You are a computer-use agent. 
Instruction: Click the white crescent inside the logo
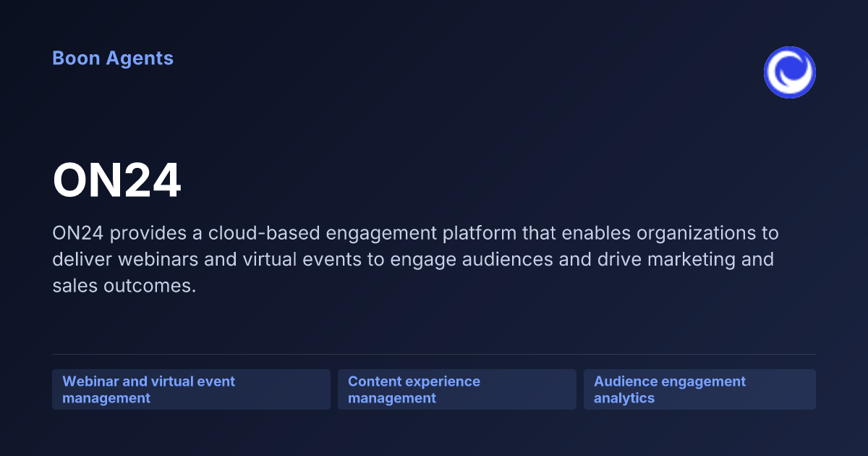tap(791, 72)
